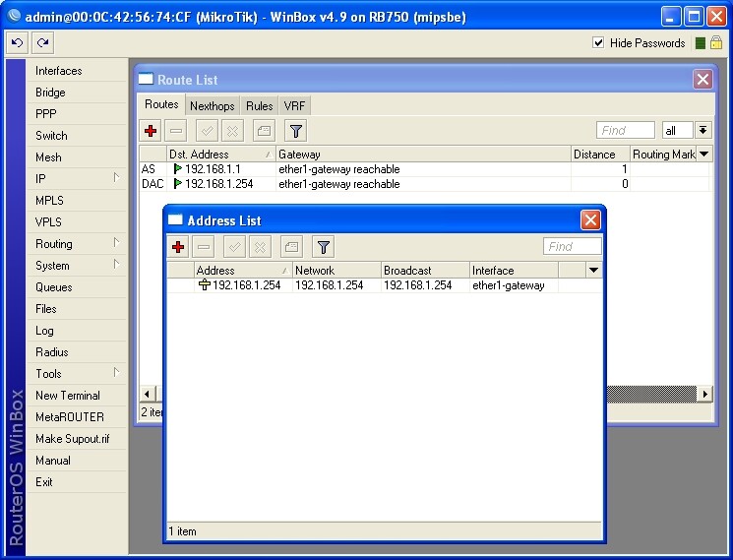The image size is (733, 560).
Task: Switch to the VRF tab
Action: [x=294, y=106]
